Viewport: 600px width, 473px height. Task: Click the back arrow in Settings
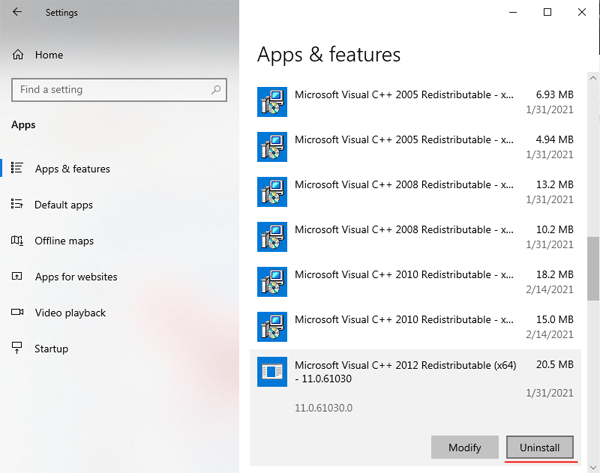[x=17, y=12]
